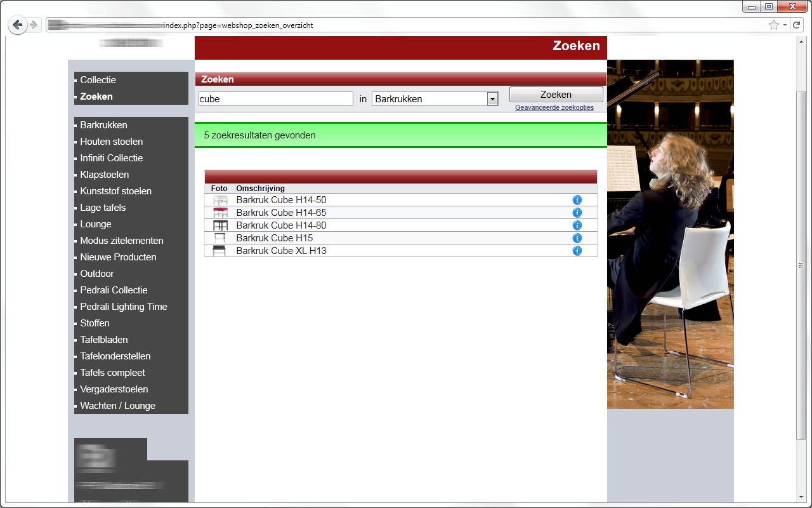Open the Kunststof stoelen category
Screen dimensions: 812x508
click(x=115, y=191)
